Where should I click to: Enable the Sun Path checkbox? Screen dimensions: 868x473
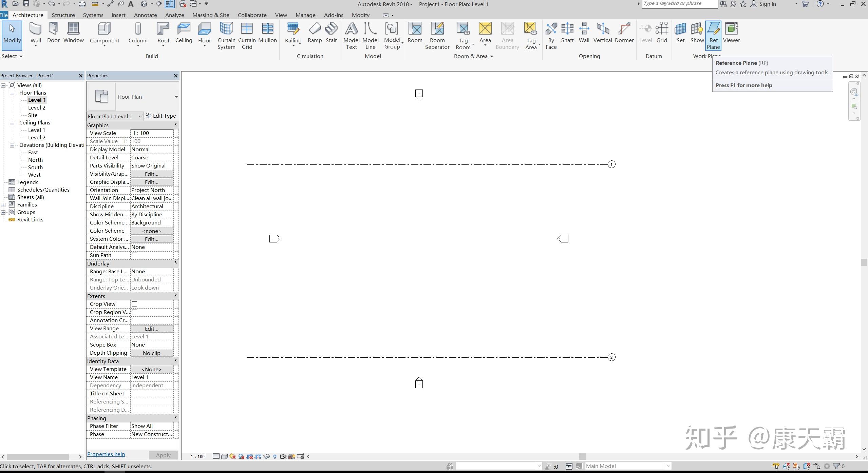134,255
